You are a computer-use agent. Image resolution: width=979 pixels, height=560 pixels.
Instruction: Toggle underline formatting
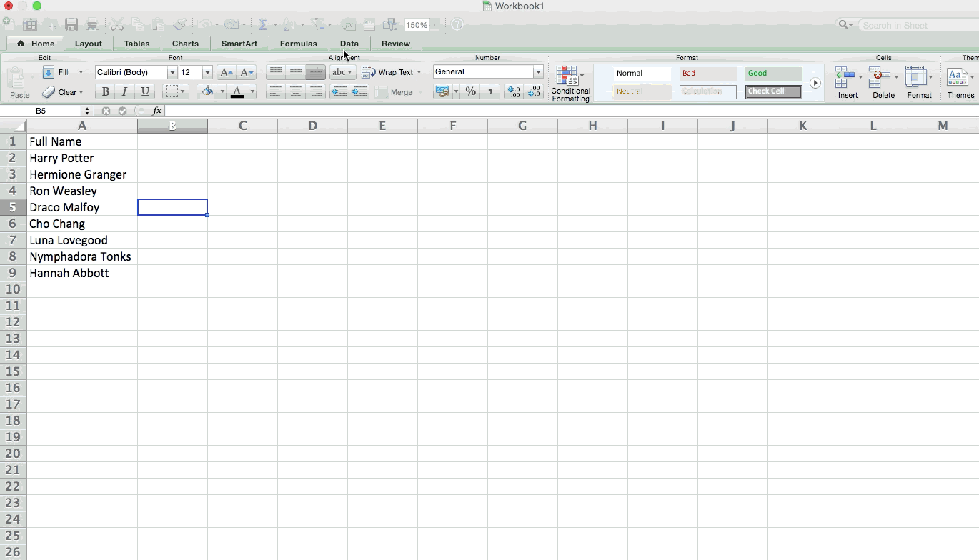145,91
